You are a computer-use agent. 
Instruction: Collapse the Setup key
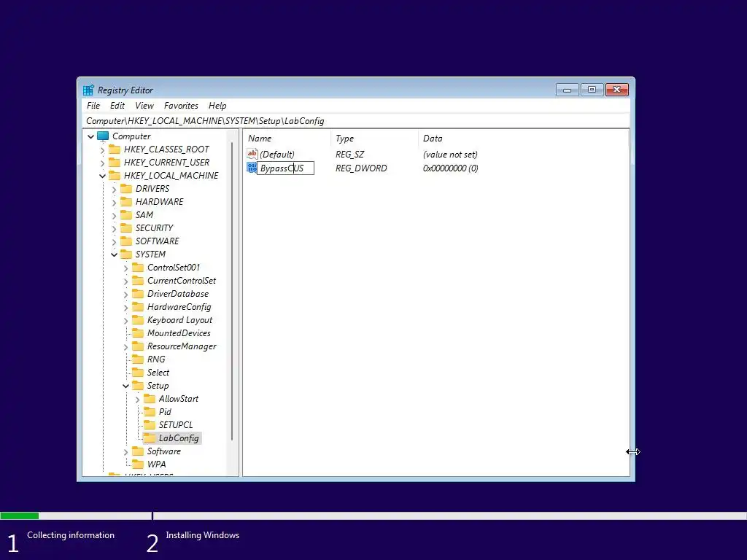point(125,386)
